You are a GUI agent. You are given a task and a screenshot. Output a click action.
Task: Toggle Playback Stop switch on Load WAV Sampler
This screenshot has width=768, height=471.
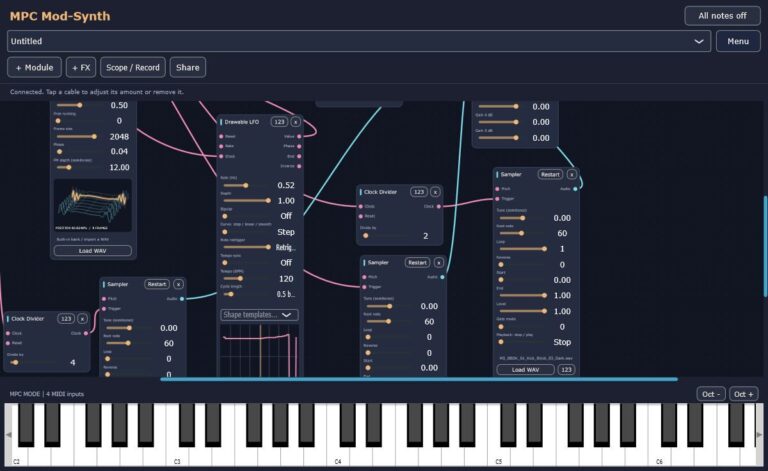point(523,342)
